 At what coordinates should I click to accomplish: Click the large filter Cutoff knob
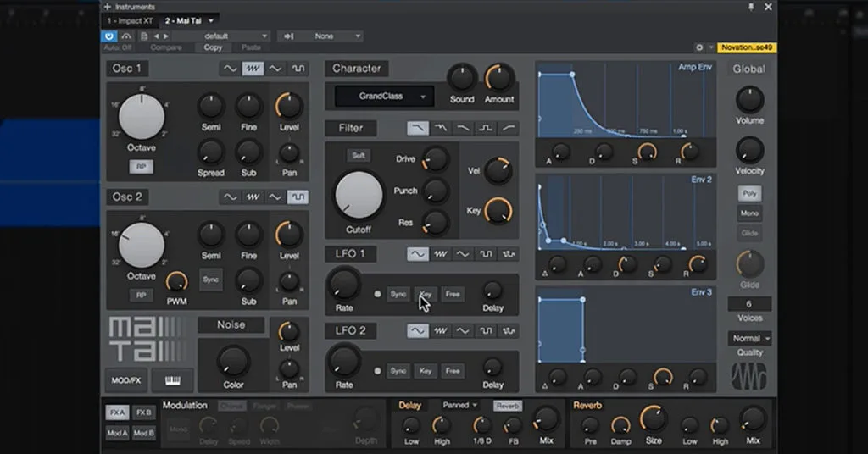click(x=359, y=195)
